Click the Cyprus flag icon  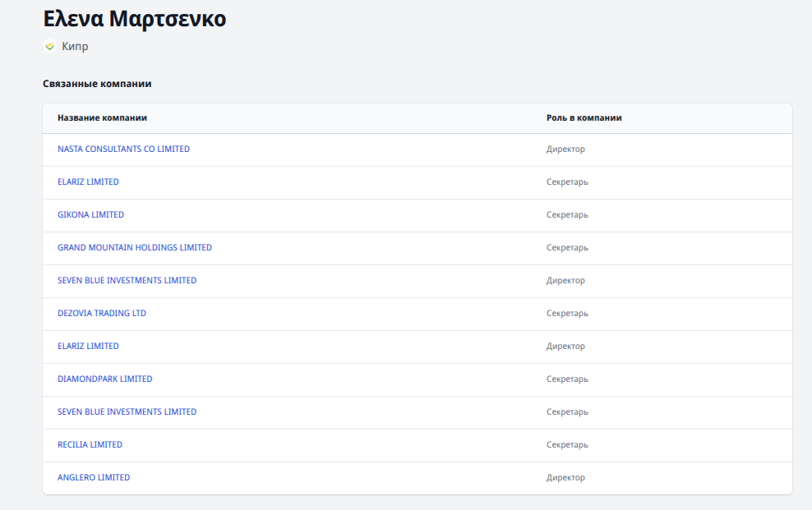point(49,47)
